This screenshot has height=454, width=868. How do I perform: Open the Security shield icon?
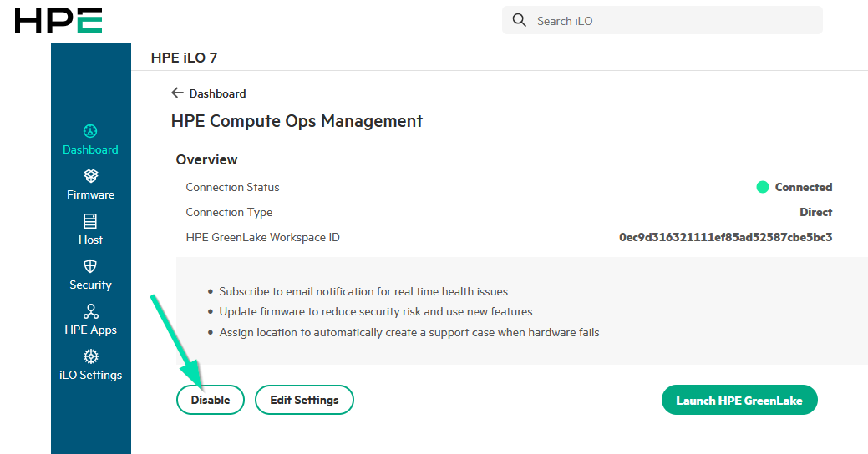(90, 266)
